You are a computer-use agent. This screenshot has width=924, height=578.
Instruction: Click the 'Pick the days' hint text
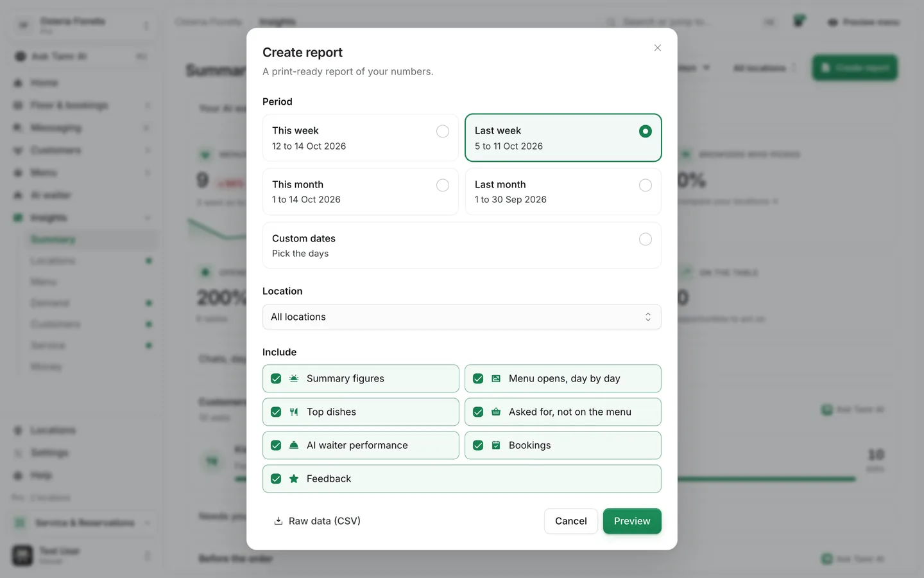point(300,253)
